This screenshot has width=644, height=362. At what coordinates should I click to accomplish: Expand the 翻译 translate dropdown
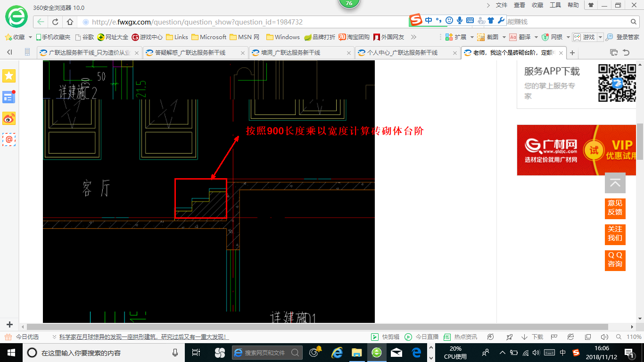point(536,37)
